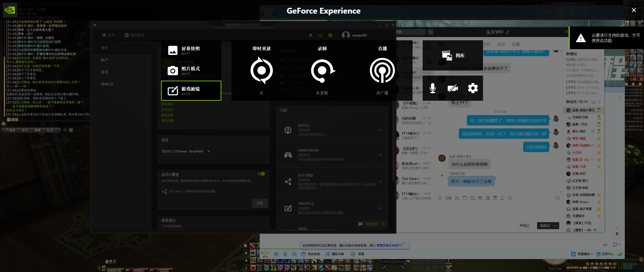
Task: Click 管理员身份启动YY link
Action: coord(389,245)
